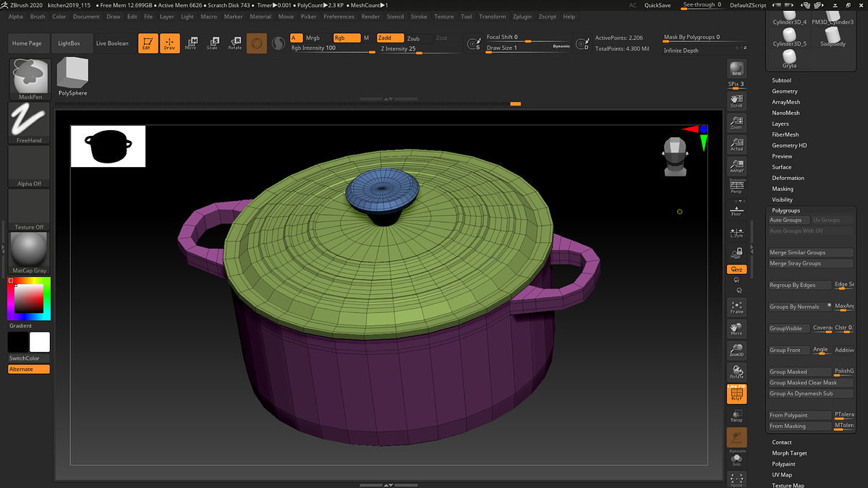Open the MatCap Gray material picker
The width and height of the screenshot is (868, 488).
(30, 253)
